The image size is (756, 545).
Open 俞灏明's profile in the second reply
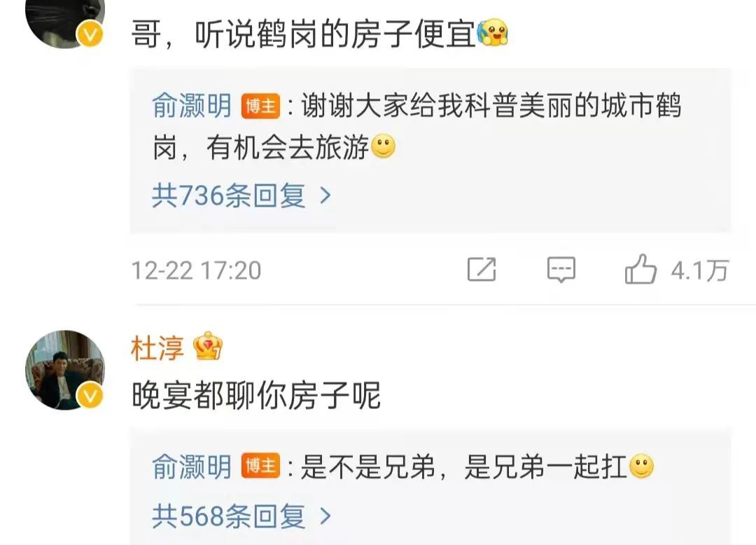pos(192,467)
